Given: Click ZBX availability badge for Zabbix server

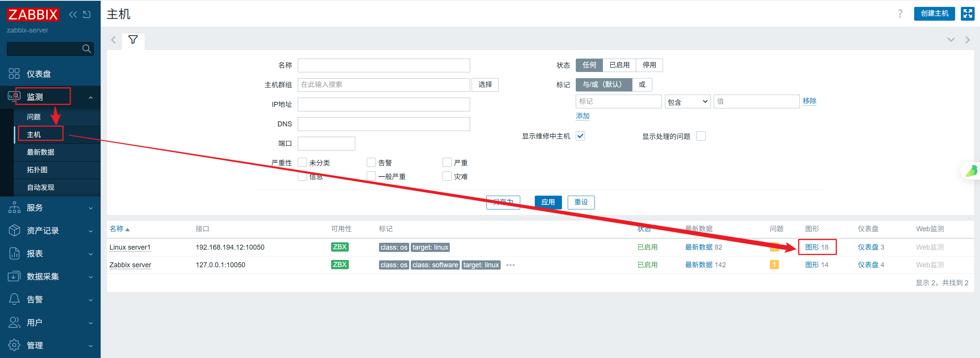Looking at the screenshot, I should 340,265.
